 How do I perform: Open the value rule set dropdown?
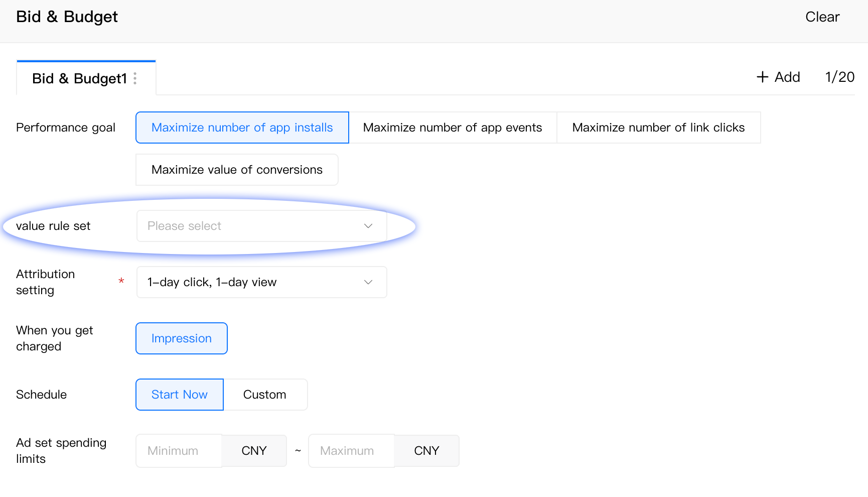[x=251, y=226]
